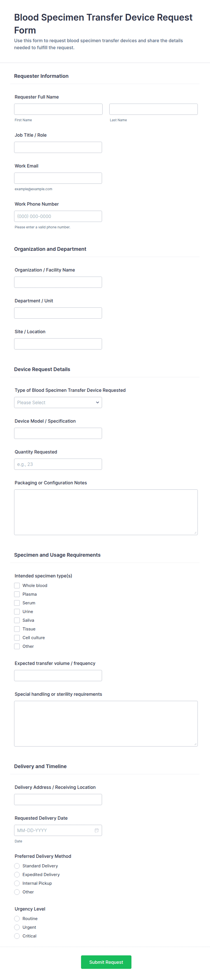Enable the Cell culture checkbox
210x980 pixels.
click(x=17, y=638)
